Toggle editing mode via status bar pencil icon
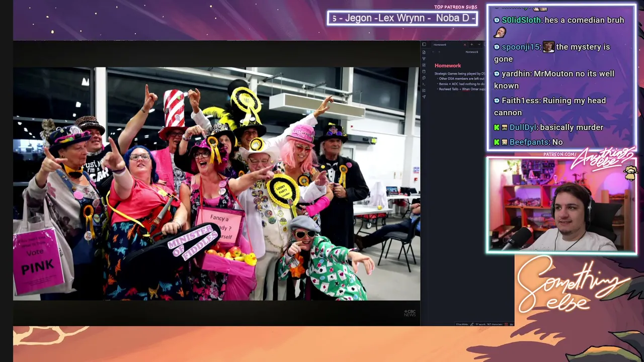644x362 pixels. click(x=472, y=324)
